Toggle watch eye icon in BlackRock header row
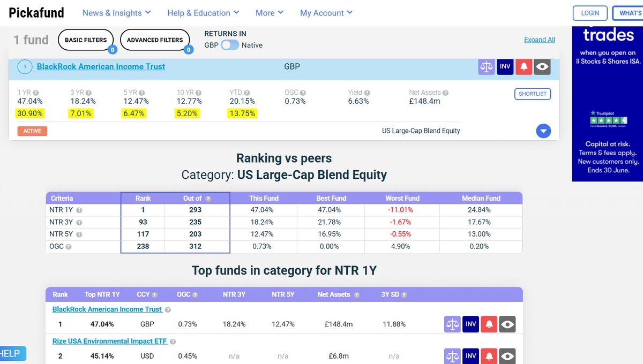 [x=543, y=67]
